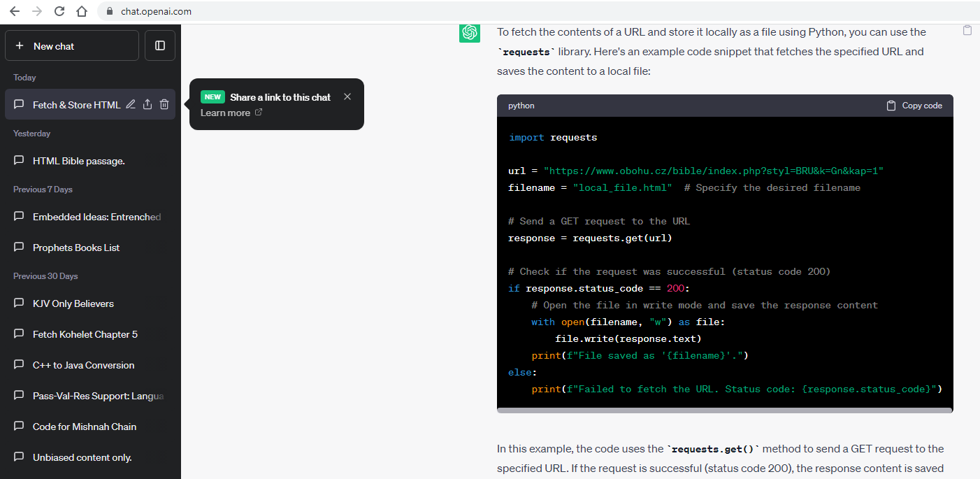Image resolution: width=980 pixels, height=479 pixels.
Task: Click chat icon beside Fetch Kohelet Chapter 5
Action: click(19, 334)
